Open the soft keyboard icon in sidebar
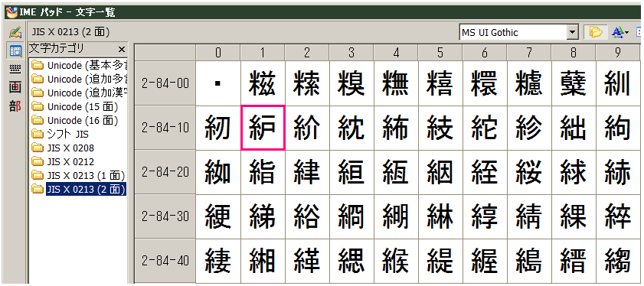The height and width of the screenshot is (286, 644). [15, 70]
